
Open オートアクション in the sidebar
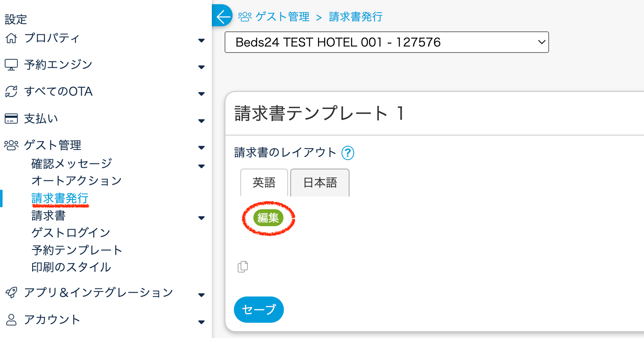pos(76,181)
